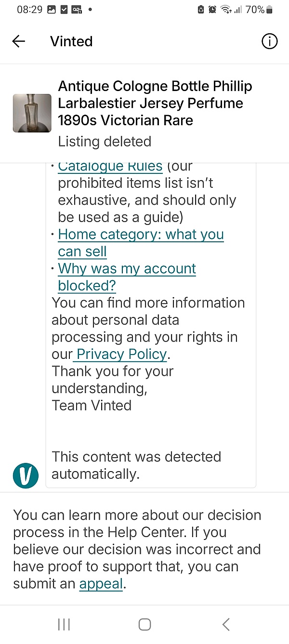This screenshot has width=289, height=644.
Task: Tap the Antique Cologne Bottle listing title
Action: pyautogui.click(x=155, y=103)
